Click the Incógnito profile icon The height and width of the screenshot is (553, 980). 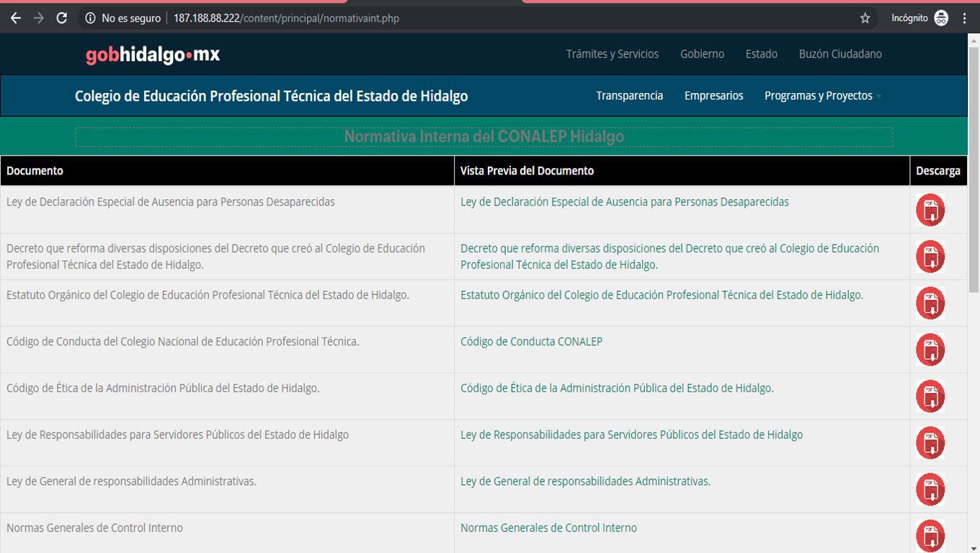point(941,18)
